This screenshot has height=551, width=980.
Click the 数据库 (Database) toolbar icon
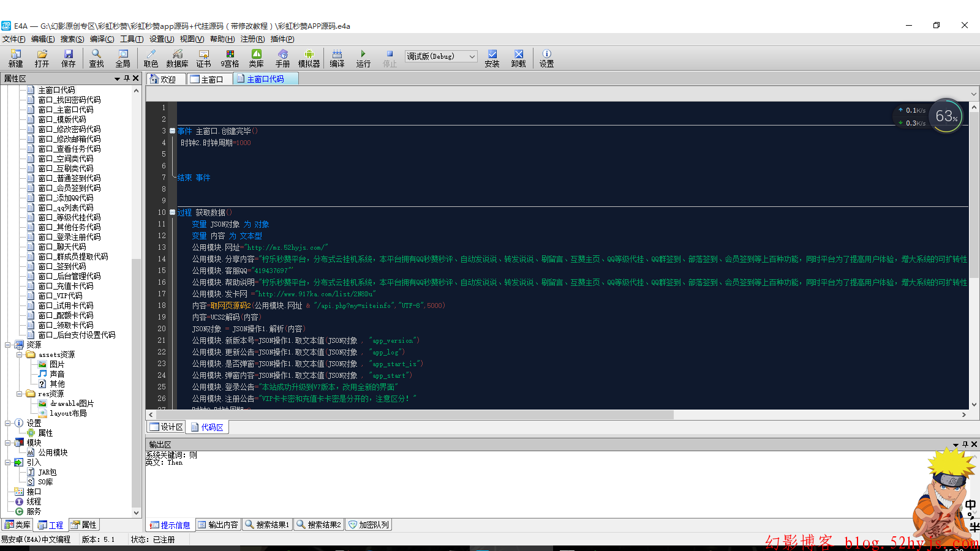click(177, 58)
